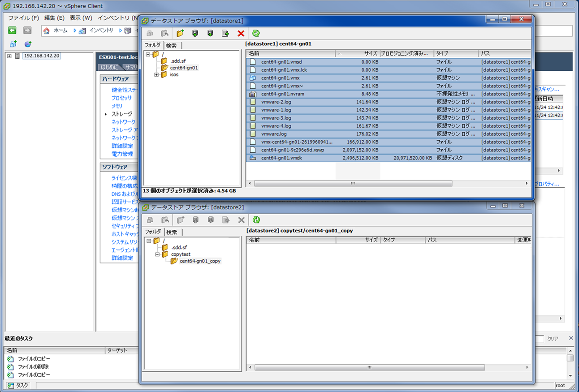Select Folder (フォルダ) tab in datastore2 browser
This screenshot has width=579, height=392.
pyautogui.click(x=153, y=232)
